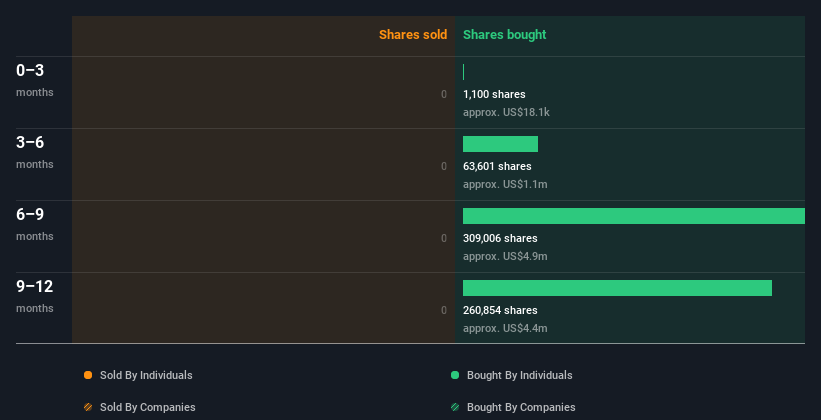Click the 0–3 months row label
821x420 pixels.
pos(35,80)
